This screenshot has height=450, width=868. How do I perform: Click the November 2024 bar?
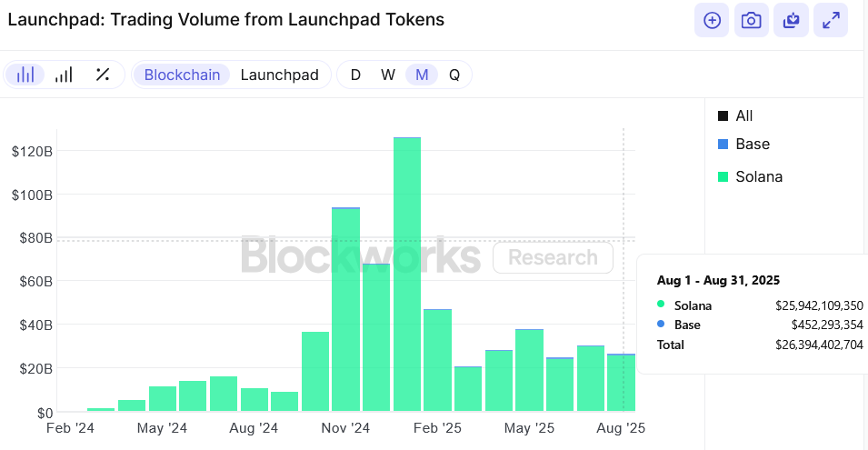click(x=346, y=309)
